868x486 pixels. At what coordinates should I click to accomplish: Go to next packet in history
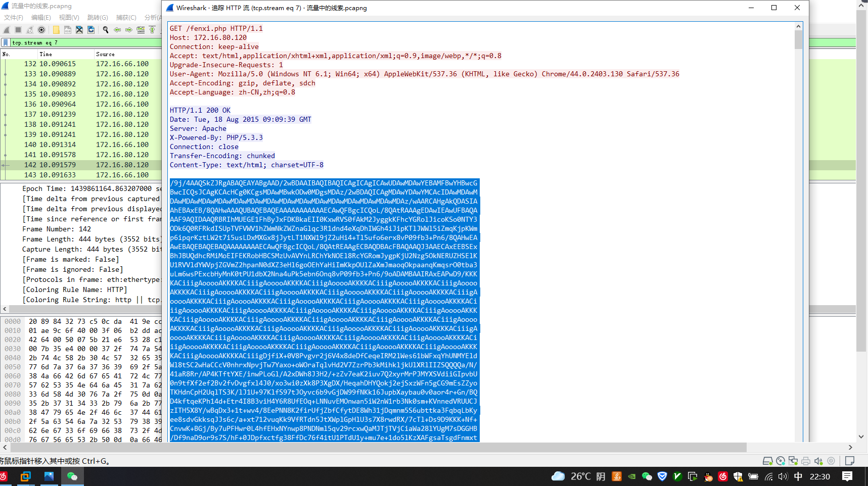(128, 30)
